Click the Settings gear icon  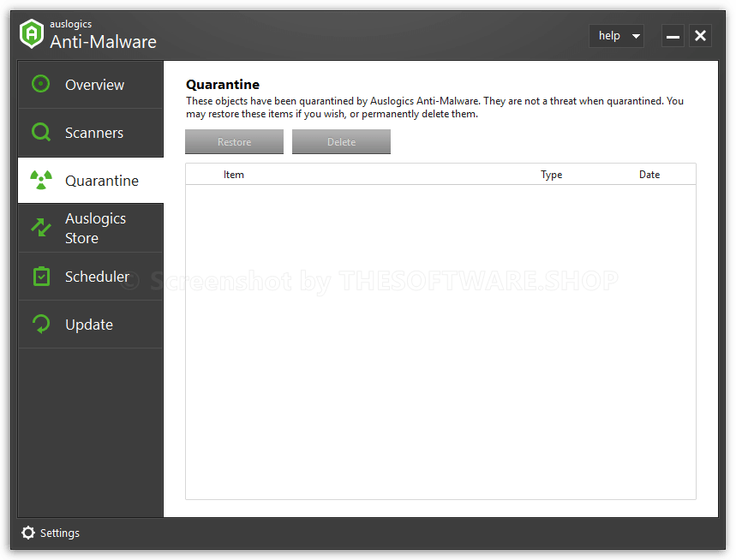[x=28, y=533]
